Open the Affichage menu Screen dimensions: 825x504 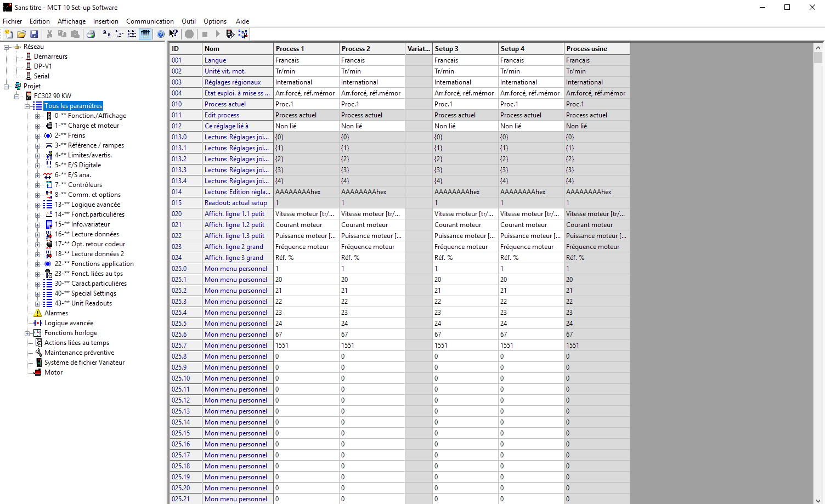pos(71,21)
